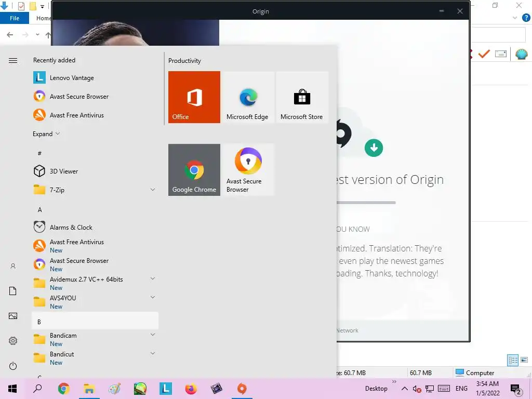Click the green download arrow in Origin

tap(374, 148)
